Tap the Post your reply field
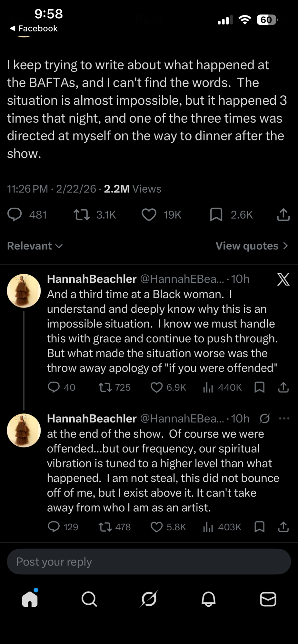The width and height of the screenshot is (298, 644). click(x=149, y=562)
